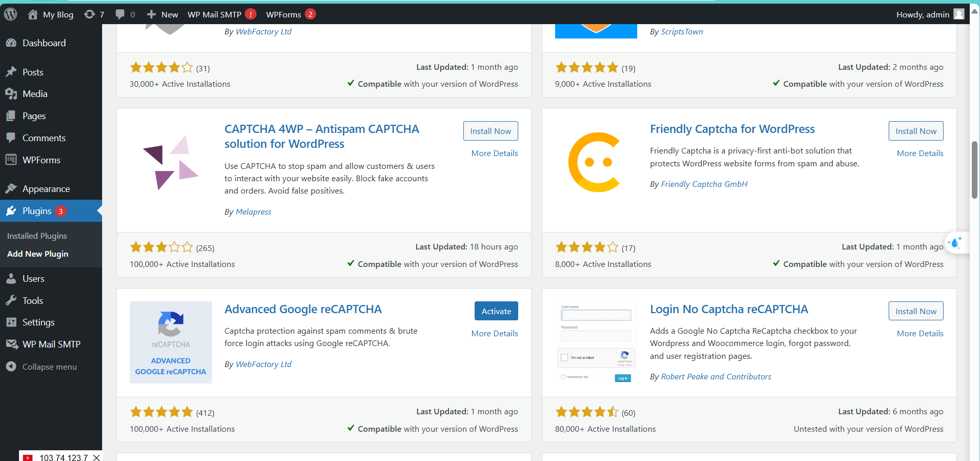This screenshot has height=461, width=980.
Task: Click 'Last Updated: 18 hours ago' text
Action: 466,247
